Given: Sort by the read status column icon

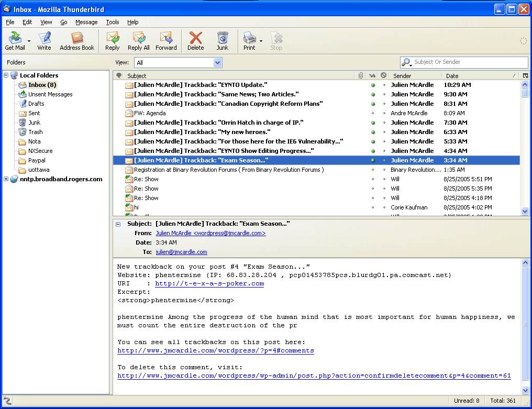Looking at the screenshot, I should point(372,75).
